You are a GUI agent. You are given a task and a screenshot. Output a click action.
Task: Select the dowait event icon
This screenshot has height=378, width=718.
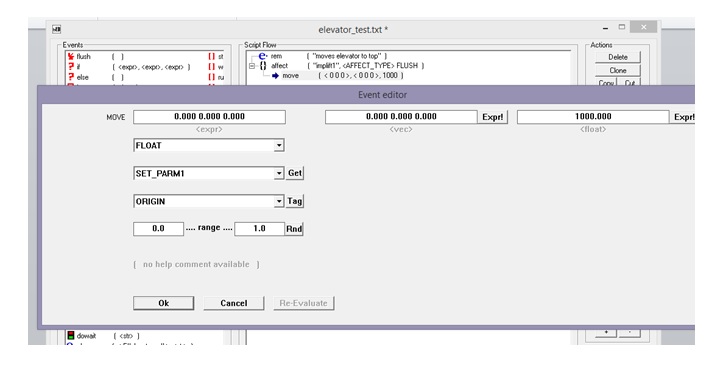[71, 335]
